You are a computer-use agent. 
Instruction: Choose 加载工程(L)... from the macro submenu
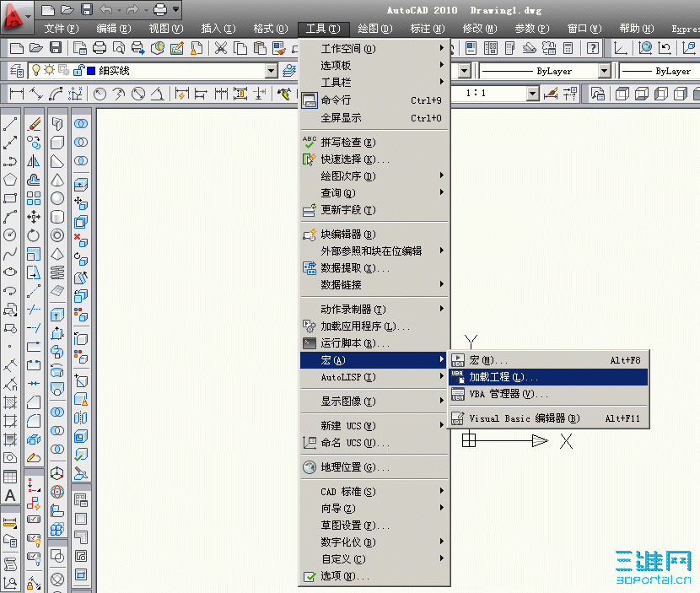[548, 377]
